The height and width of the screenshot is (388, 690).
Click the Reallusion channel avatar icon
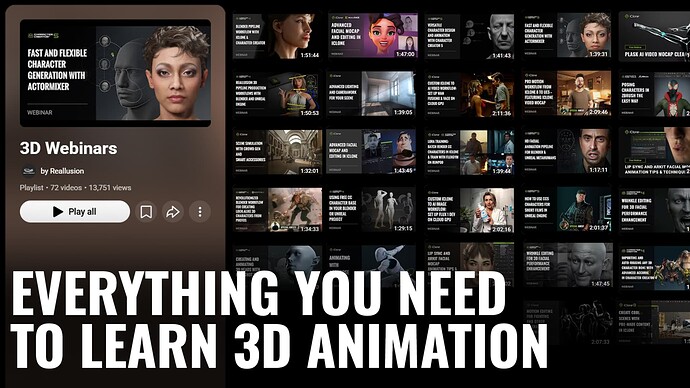[x=29, y=171]
